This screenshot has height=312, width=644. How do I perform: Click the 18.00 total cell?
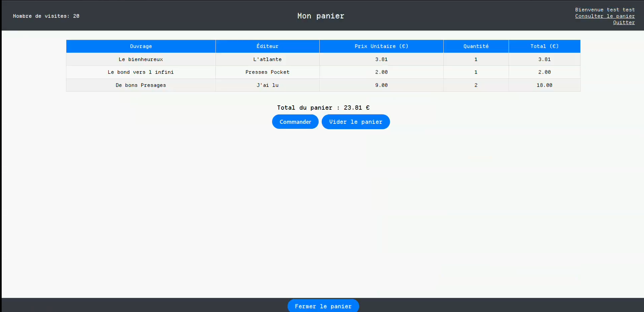(x=544, y=85)
